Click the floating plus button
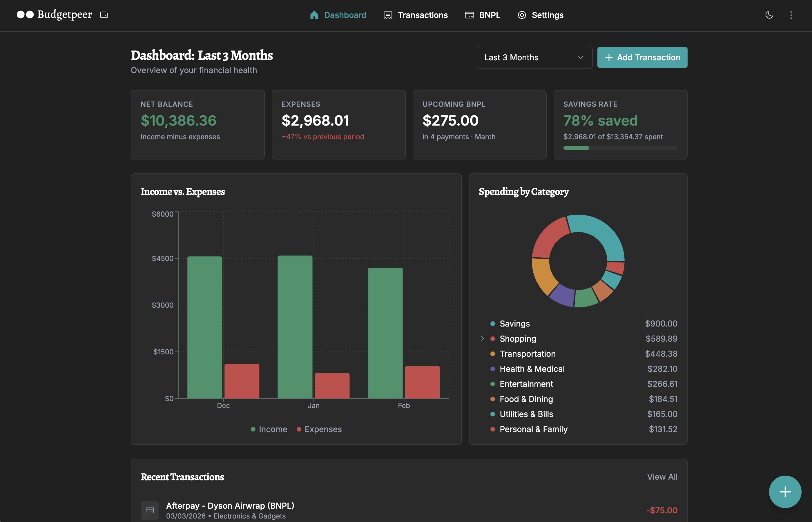The image size is (812, 522). point(785,492)
